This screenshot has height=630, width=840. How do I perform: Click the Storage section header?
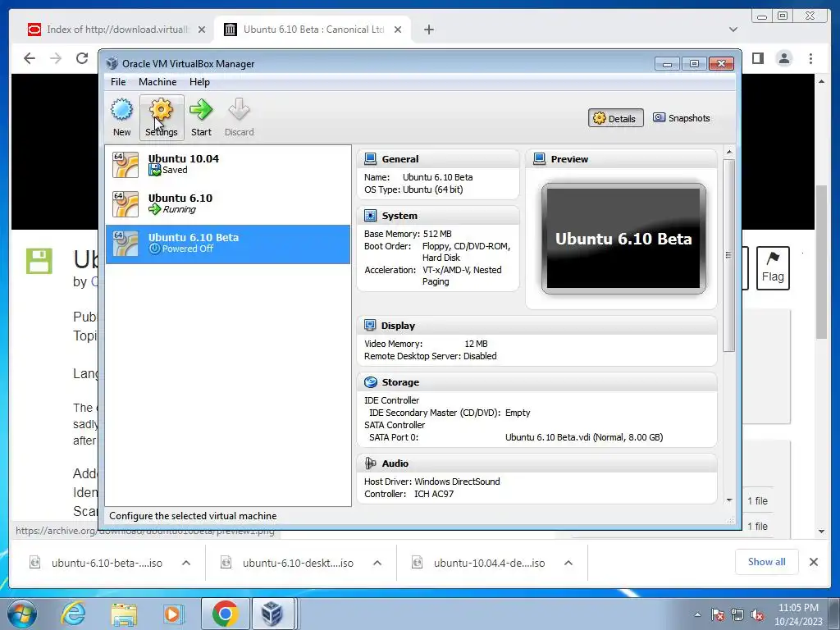click(x=536, y=382)
